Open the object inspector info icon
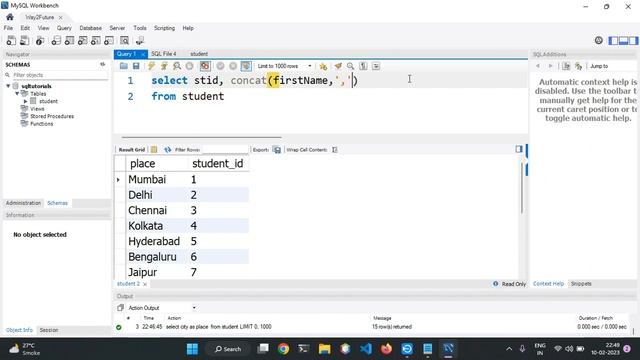640x360 pixels. click(x=40, y=40)
